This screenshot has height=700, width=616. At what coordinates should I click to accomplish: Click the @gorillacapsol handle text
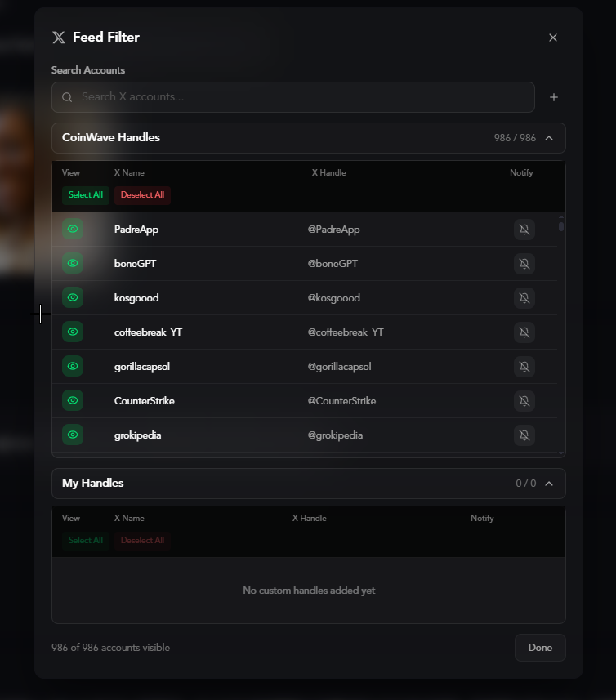click(x=339, y=367)
